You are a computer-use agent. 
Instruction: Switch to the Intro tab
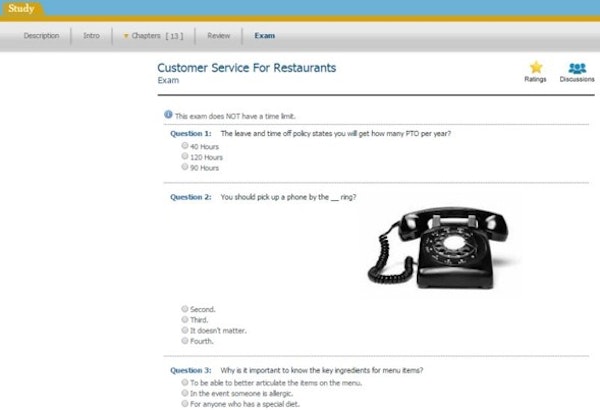(x=91, y=36)
